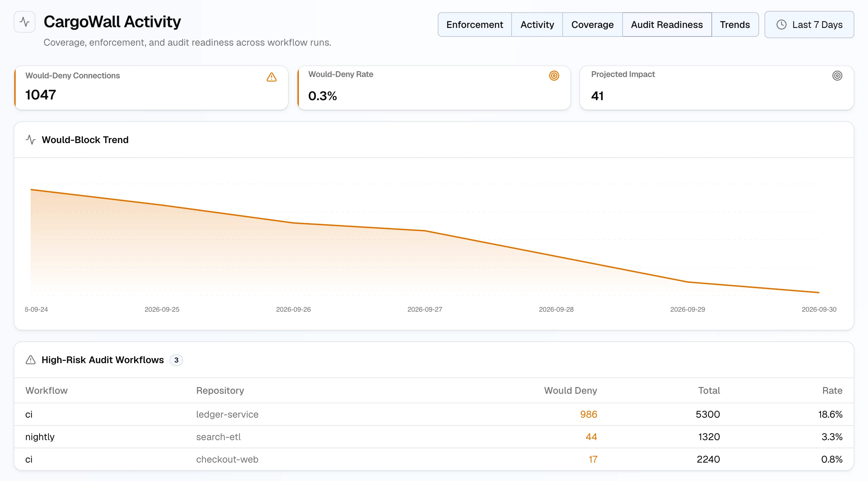Click the count badge 3 next to High-Risk Audit Workflows
The height and width of the screenshot is (481, 868).
pyautogui.click(x=176, y=360)
